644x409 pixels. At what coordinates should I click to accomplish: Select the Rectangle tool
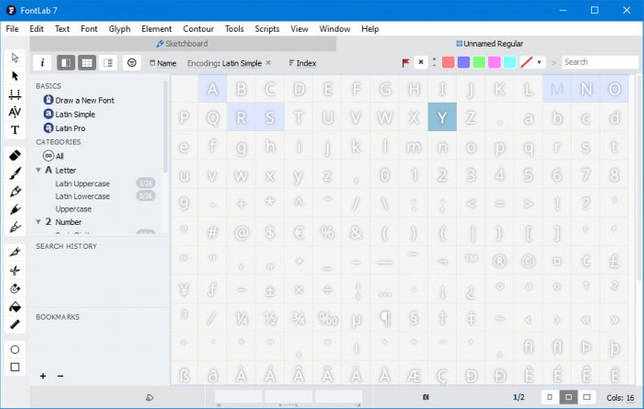pos(15,367)
